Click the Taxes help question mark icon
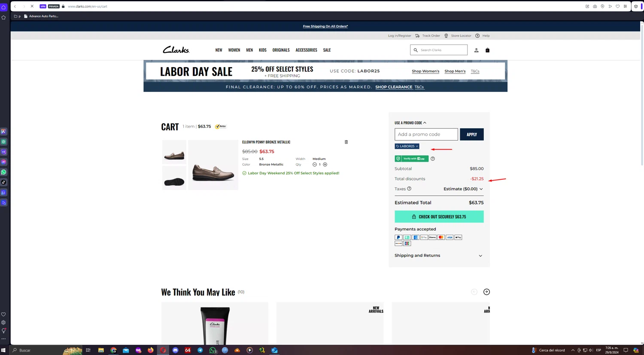 point(409,189)
